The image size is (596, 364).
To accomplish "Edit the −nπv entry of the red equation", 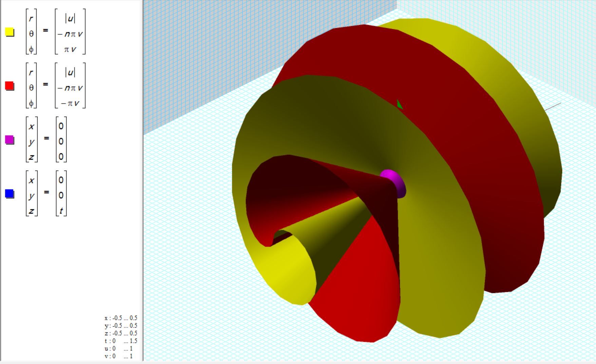I will pos(70,88).
